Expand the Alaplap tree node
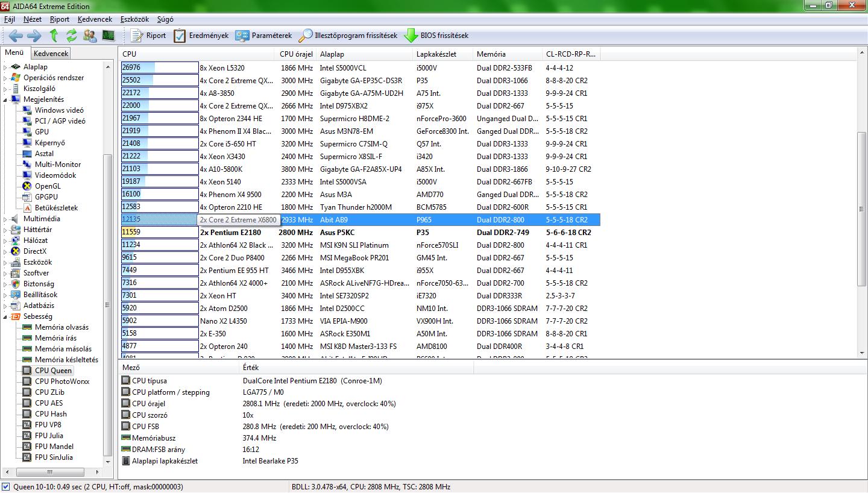 (x=5, y=67)
